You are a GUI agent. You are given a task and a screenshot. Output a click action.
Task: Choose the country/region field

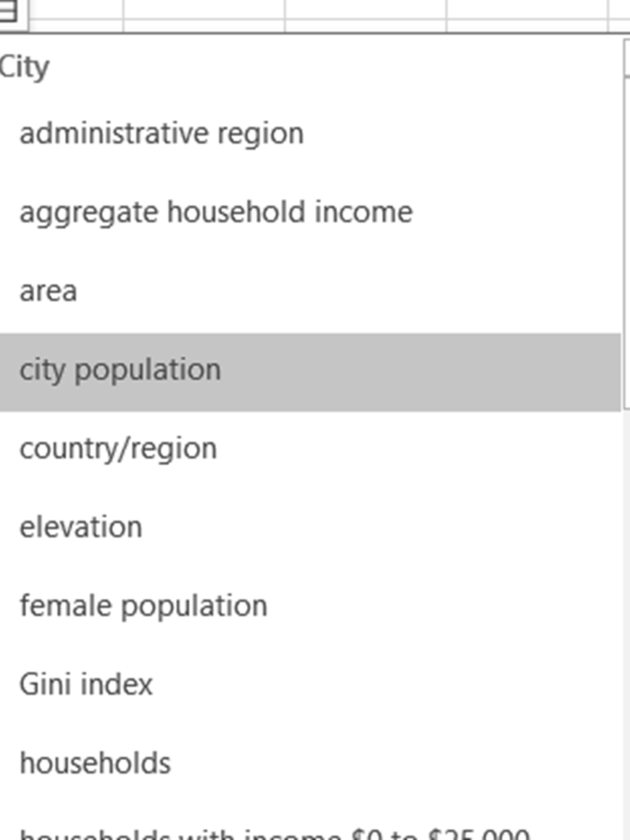(118, 449)
